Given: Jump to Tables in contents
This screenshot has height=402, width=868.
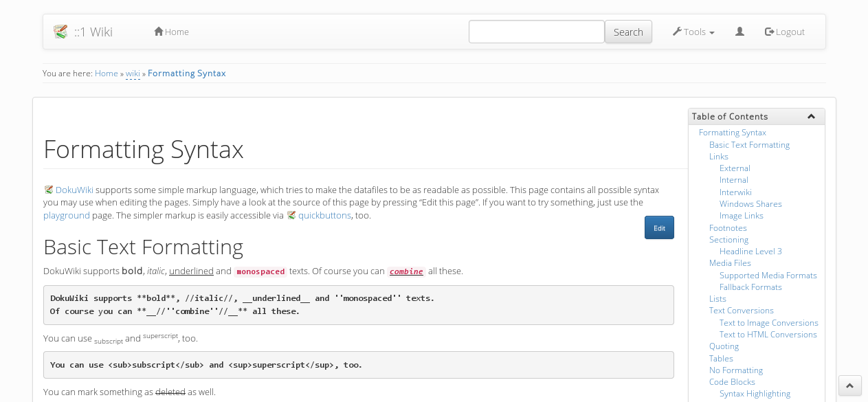Looking at the screenshot, I should 721,359.
